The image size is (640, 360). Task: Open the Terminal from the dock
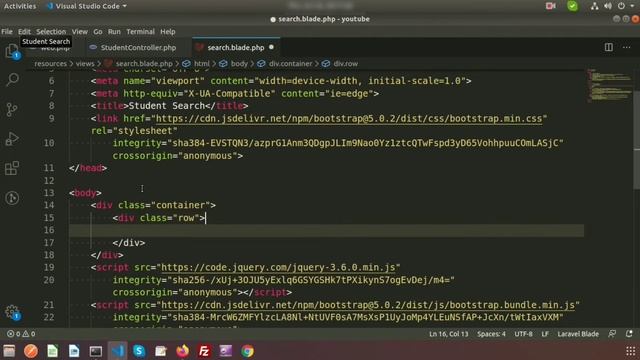(96, 351)
